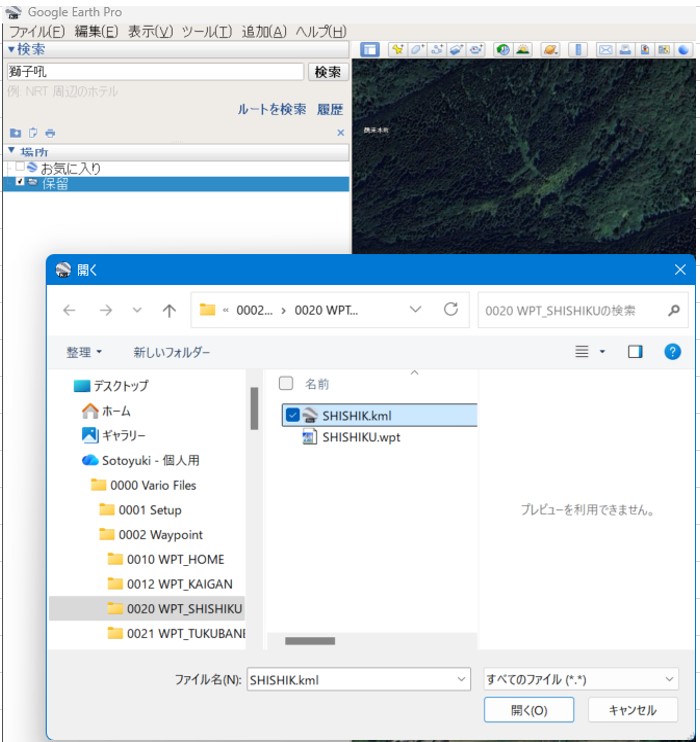Click the 開く(O) button
Image resolution: width=700 pixels, height=742 pixels.
(528, 710)
